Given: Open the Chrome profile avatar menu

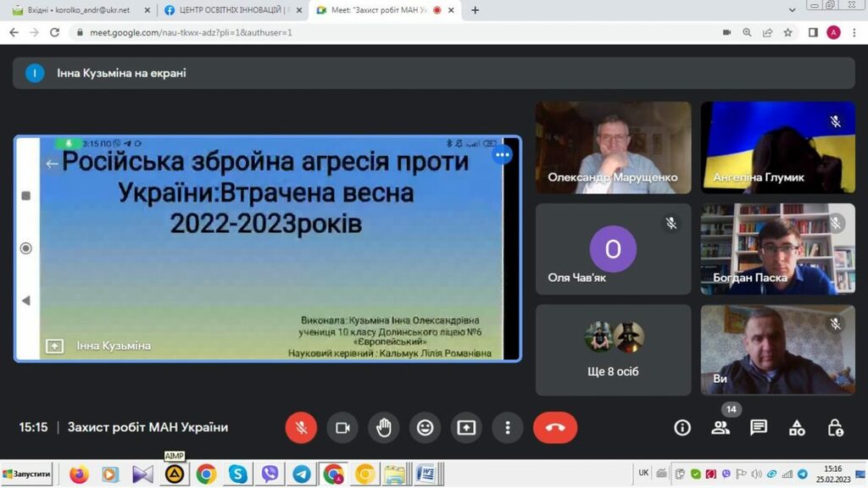Looking at the screenshot, I should point(833,32).
